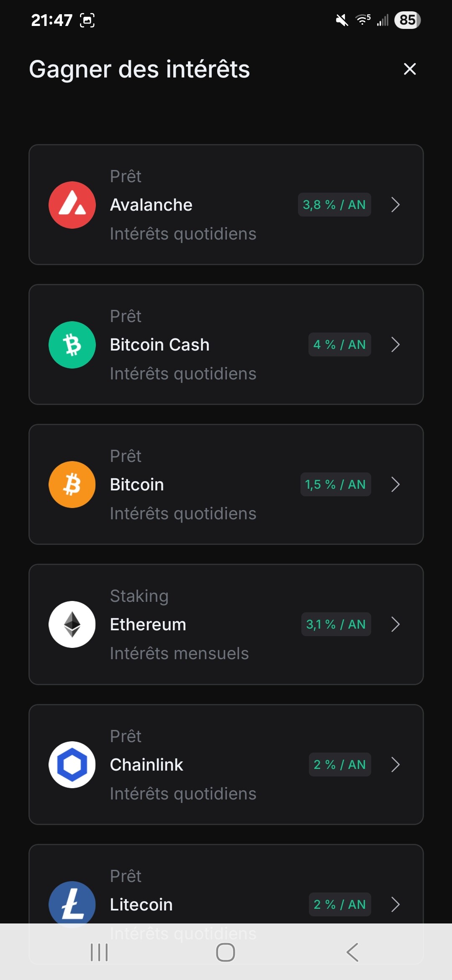Open the Litecoin lending name label

coord(141,905)
